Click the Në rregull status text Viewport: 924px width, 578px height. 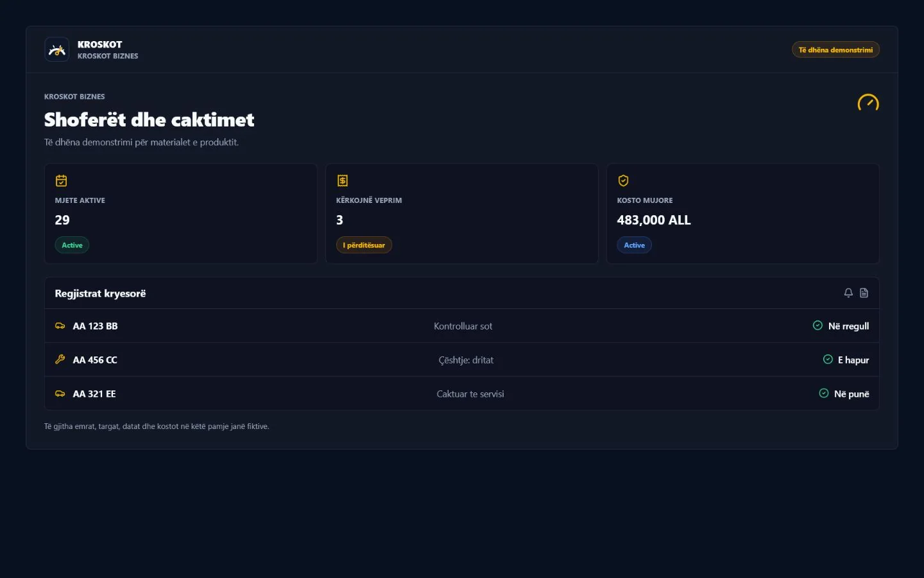pos(848,326)
